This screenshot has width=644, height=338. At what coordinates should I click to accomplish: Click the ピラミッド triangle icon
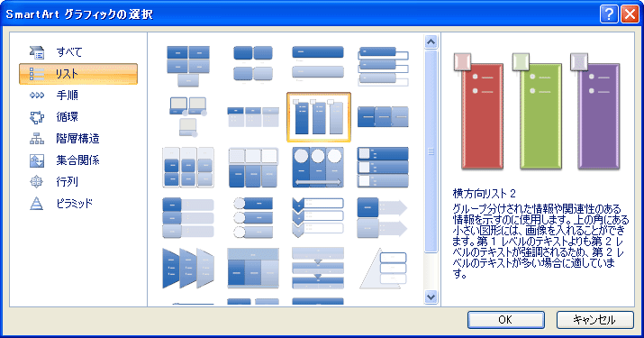click(37, 204)
